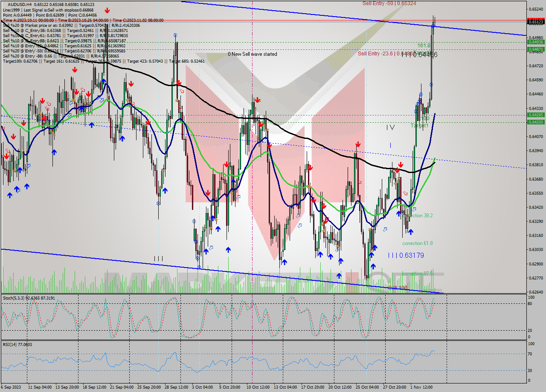Click the '13 Sep 20:00' time label
The height and width of the screenshot is (392, 546).
click(67, 387)
